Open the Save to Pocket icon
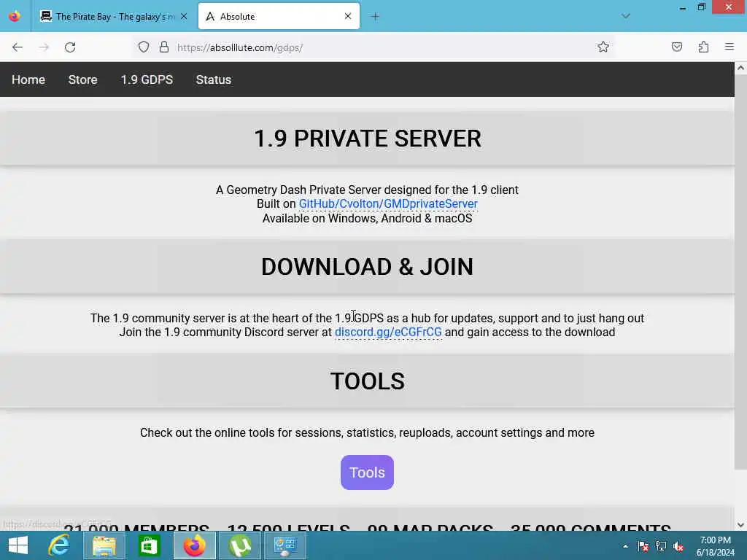This screenshot has height=560, width=747. [676, 47]
